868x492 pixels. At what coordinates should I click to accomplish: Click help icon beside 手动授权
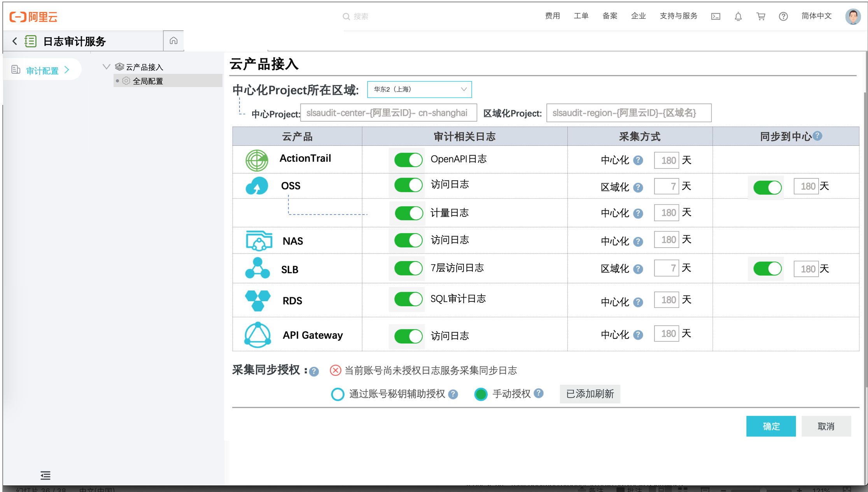539,393
